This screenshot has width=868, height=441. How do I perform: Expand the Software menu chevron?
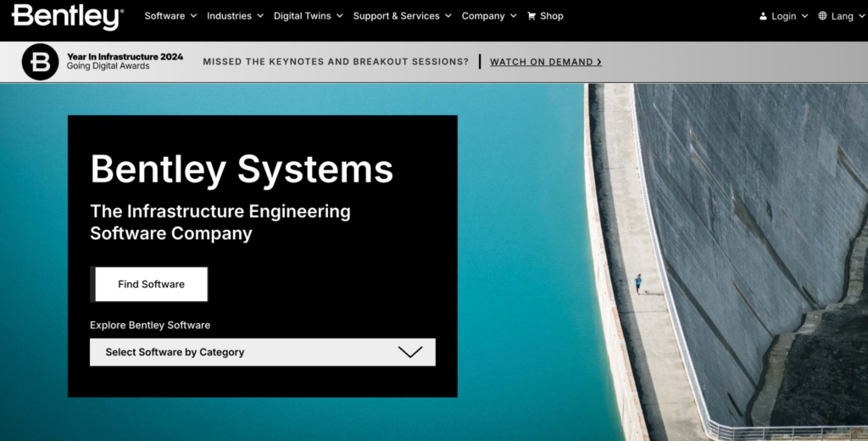(193, 16)
